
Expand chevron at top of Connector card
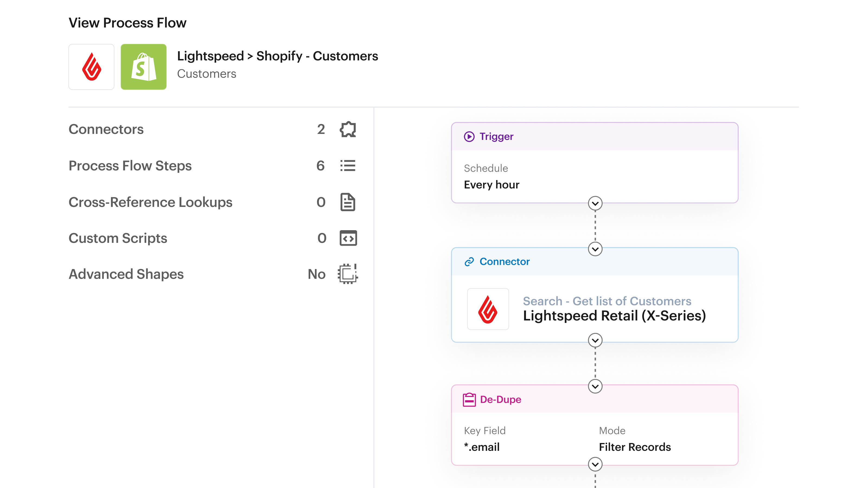tap(595, 249)
